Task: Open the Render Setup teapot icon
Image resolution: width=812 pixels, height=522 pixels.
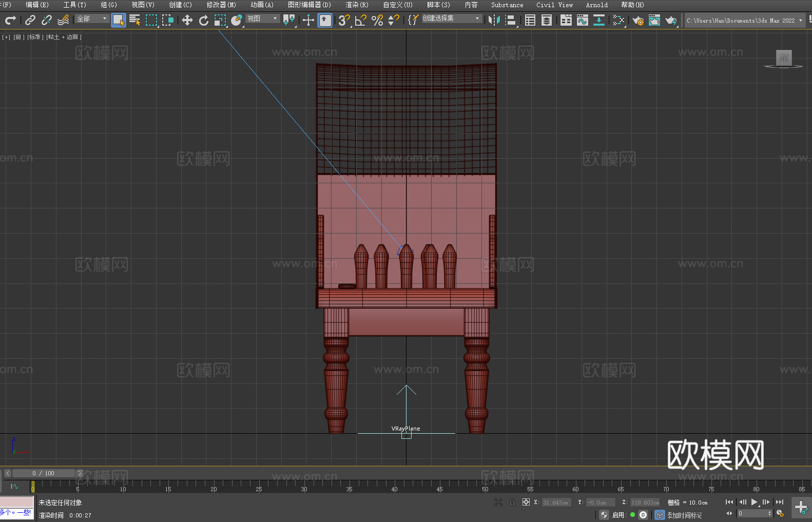Action: pos(638,20)
